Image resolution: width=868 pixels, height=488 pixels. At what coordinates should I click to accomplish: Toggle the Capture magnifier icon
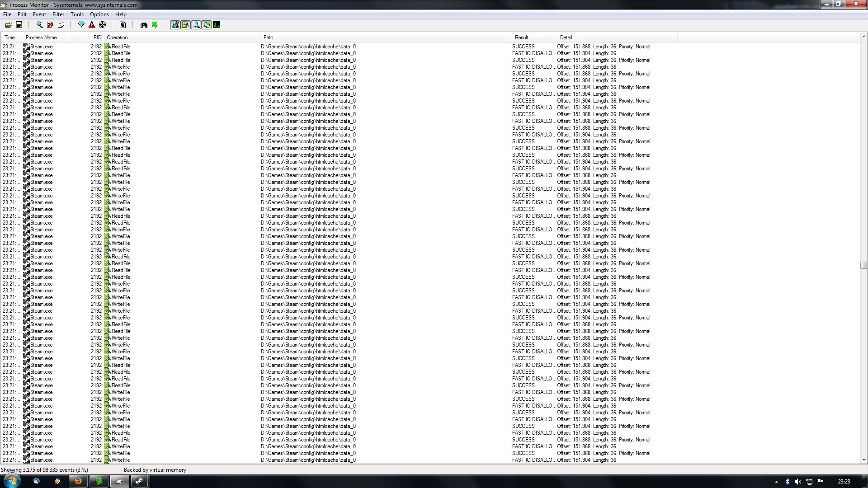39,25
